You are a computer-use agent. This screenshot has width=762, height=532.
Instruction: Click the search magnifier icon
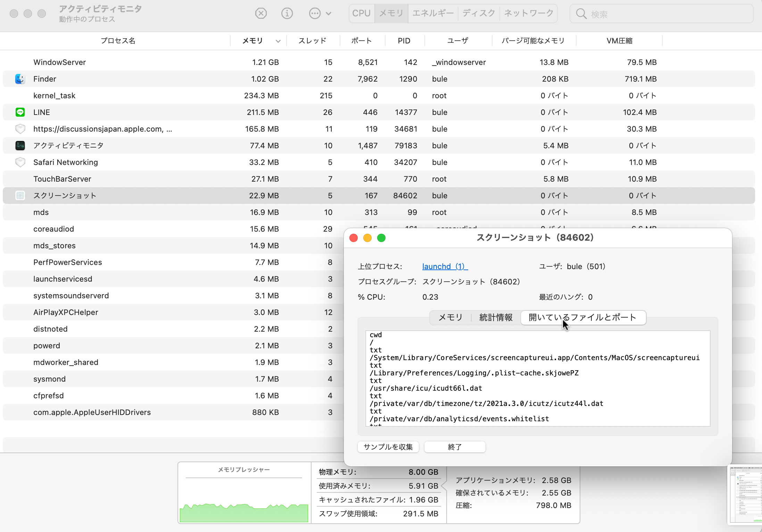coord(581,14)
